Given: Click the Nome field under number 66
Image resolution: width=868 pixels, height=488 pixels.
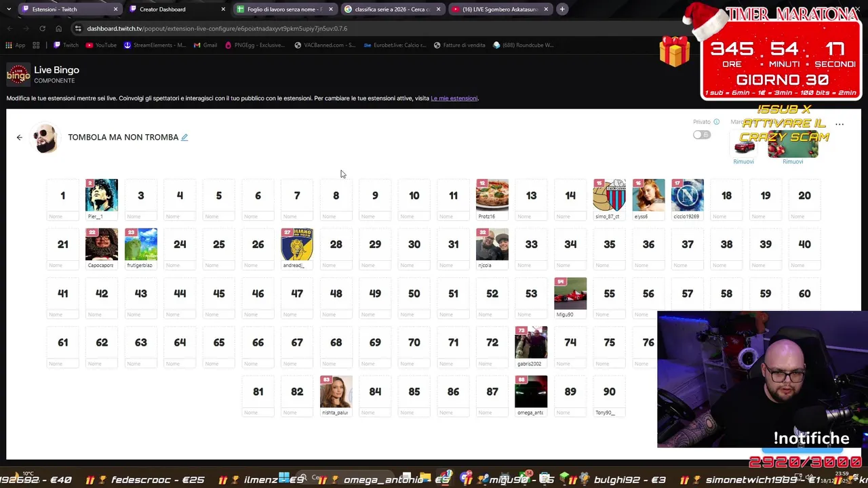Looking at the screenshot, I should tap(258, 363).
